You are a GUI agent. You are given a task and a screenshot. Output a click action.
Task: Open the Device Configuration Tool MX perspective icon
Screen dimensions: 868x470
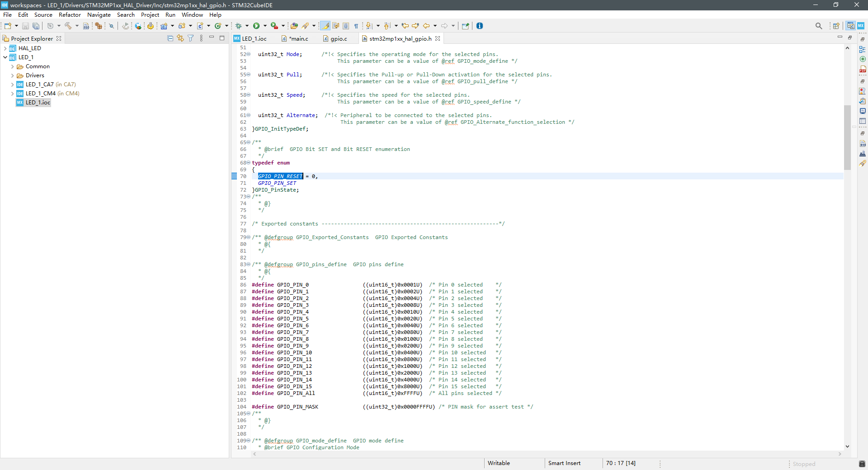pos(861,26)
